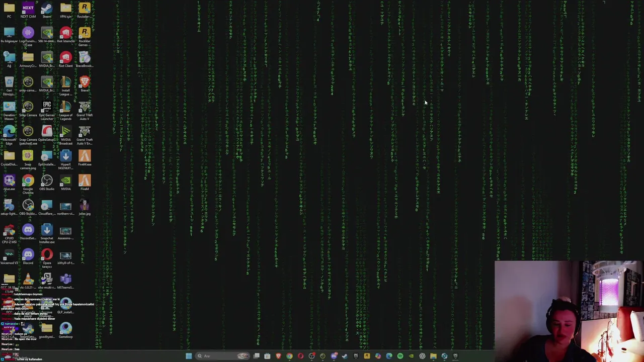Switch to OBS Studio in the taskbar
Screen dimensions: 644x362
pyautogui.click(x=311, y=356)
